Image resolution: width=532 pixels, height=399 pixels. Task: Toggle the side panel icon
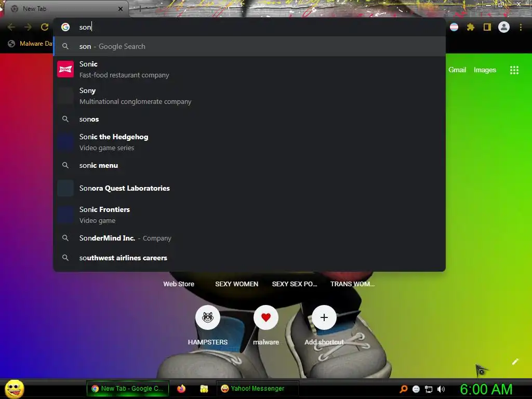coord(487,27)
